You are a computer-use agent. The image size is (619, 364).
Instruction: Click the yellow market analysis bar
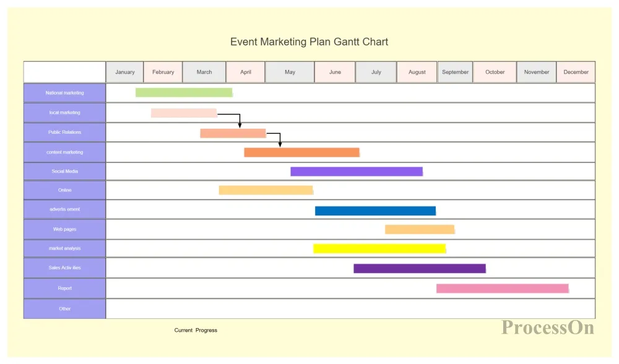click(379, 249)
